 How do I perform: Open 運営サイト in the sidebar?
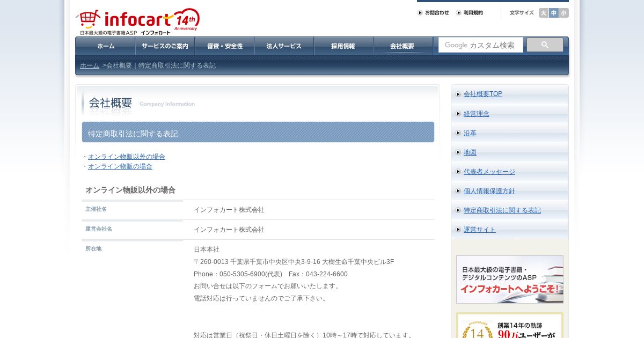click(480, 230)
